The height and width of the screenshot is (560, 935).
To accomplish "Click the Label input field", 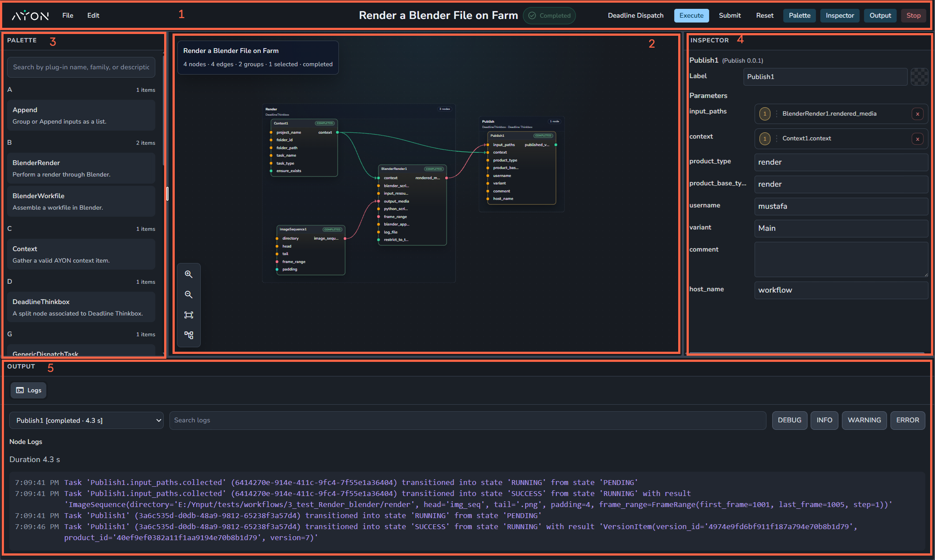I will (825, 77).
